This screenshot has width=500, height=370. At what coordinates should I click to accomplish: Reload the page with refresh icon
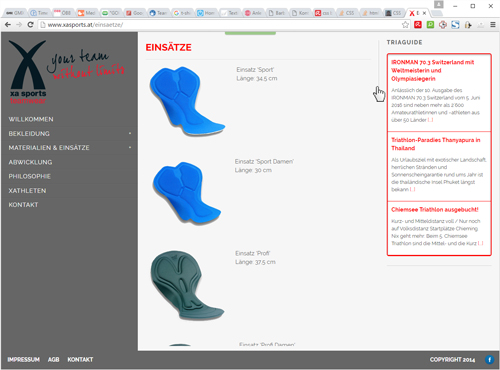pos(30,25)
